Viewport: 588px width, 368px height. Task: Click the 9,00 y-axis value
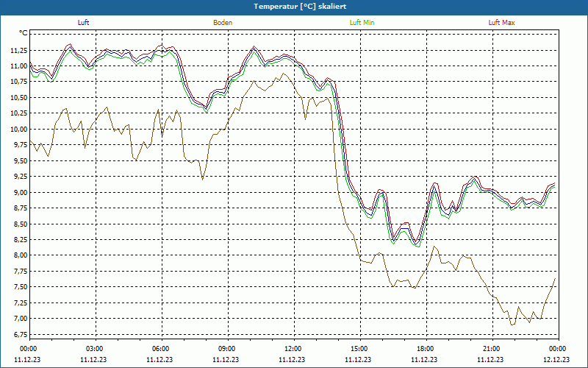point(20,192)
